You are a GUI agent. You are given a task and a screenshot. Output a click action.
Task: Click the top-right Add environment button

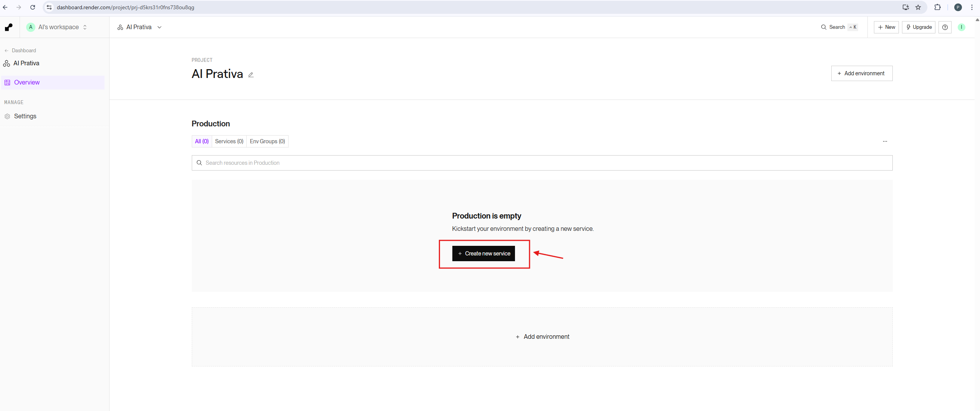(862, 73)
